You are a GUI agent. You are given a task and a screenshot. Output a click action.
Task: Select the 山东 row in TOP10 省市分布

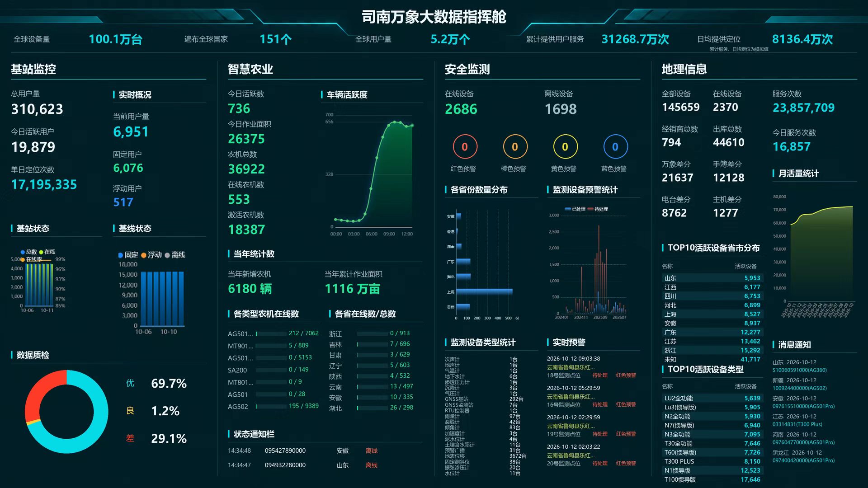coord(712,278)
